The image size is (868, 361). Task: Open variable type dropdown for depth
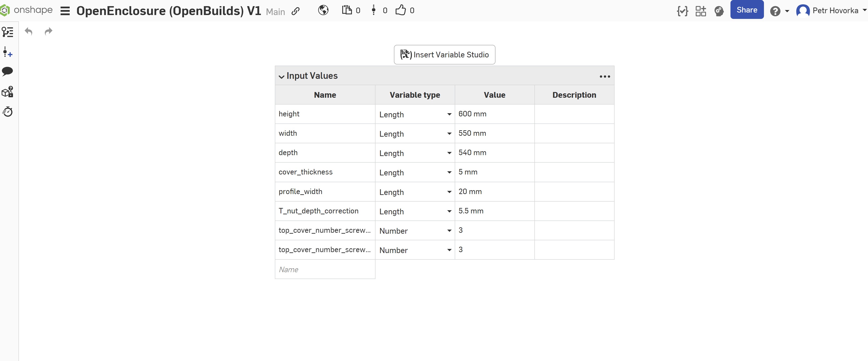coord(415,153)
